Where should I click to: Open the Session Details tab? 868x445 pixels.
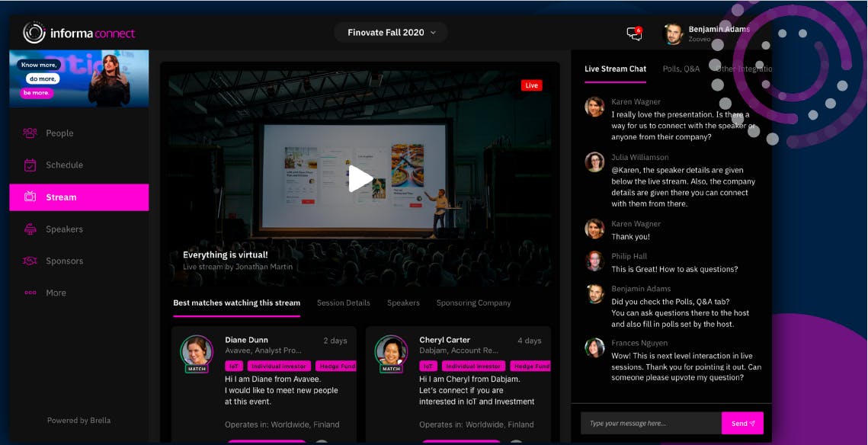click(x=343, y=303)
